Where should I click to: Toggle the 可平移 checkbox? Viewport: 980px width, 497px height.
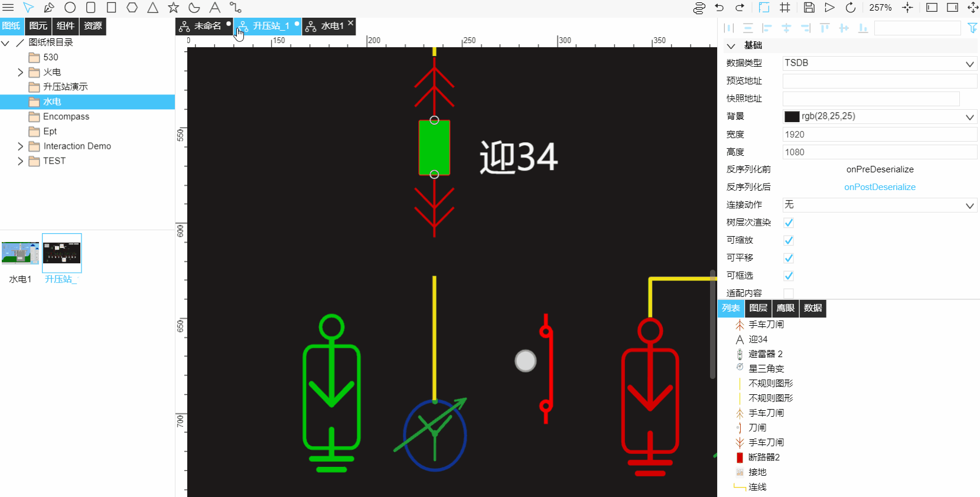tap(789, 258)
